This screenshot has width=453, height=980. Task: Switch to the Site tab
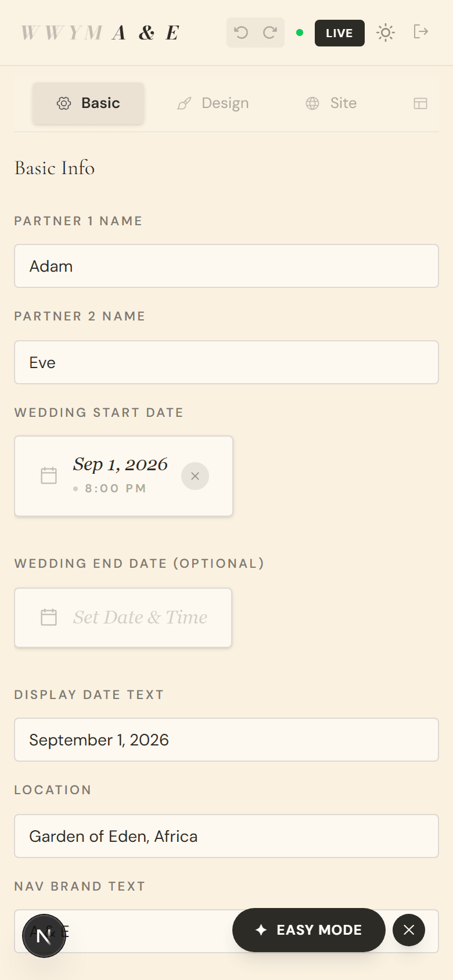point(330,103)
